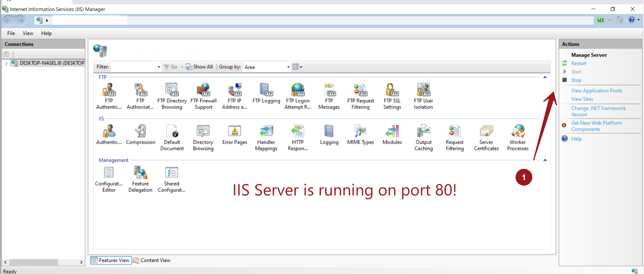Open IIS Authentication feature
Image resolution: width=644 pixels, height=274 pixels.
pyautogui.click(x=109, y=135)
